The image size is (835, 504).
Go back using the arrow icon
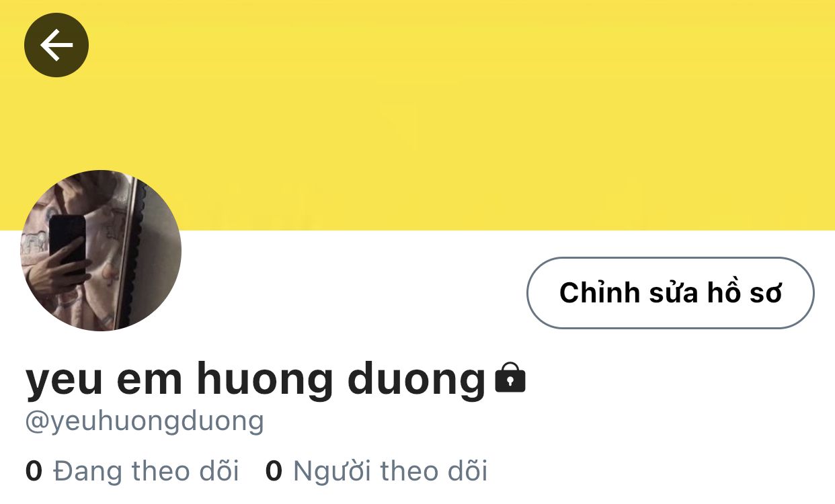click(x=56, y=45)
